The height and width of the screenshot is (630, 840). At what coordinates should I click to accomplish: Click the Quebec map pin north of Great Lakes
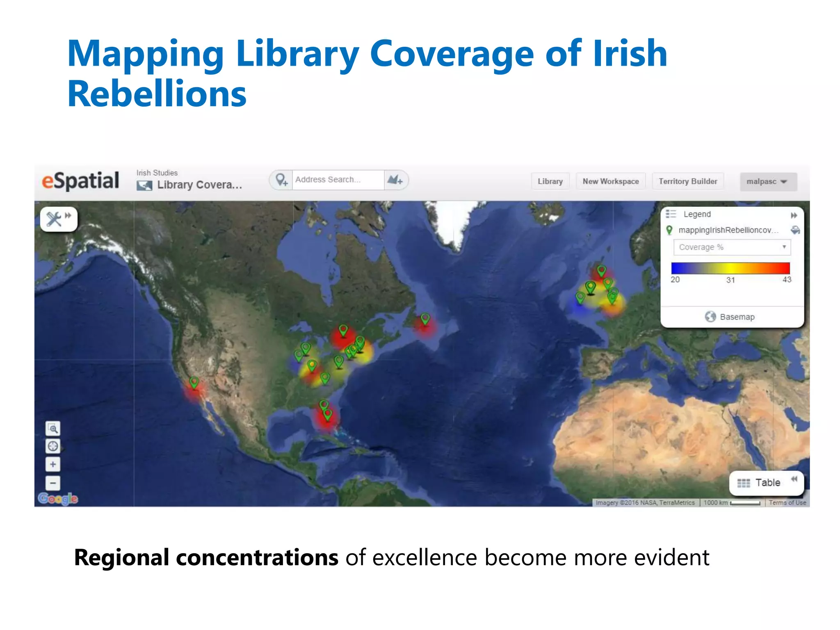click(343, 330)
